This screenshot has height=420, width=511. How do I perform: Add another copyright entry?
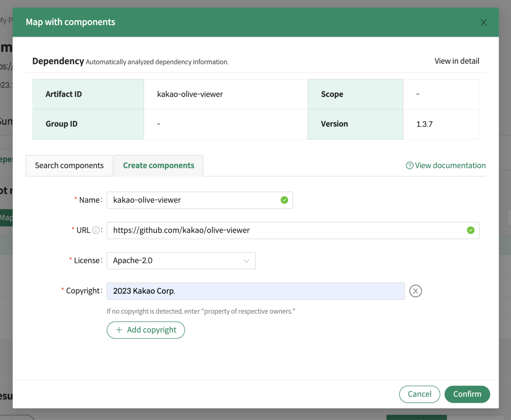(146, 330)
